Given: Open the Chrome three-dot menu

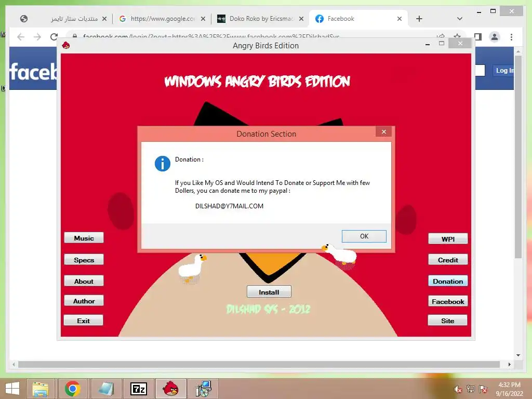Looking at the screenshot, I should click(x=511, y=37).
